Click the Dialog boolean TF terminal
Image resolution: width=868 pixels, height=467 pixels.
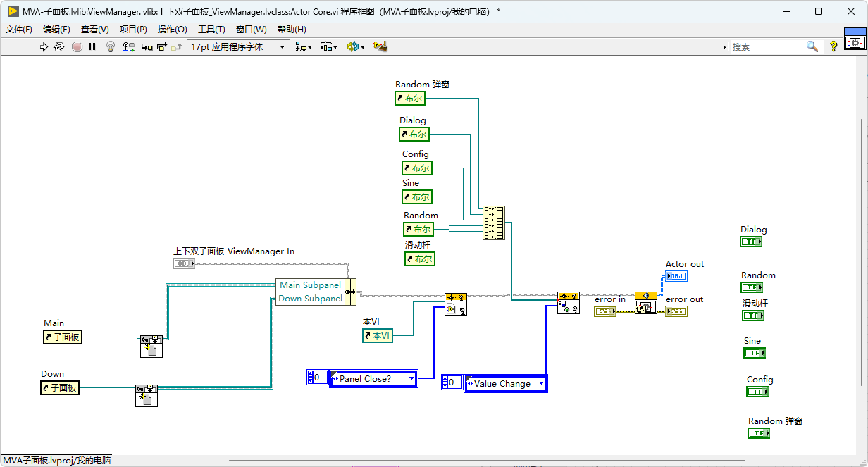[751, 242]
